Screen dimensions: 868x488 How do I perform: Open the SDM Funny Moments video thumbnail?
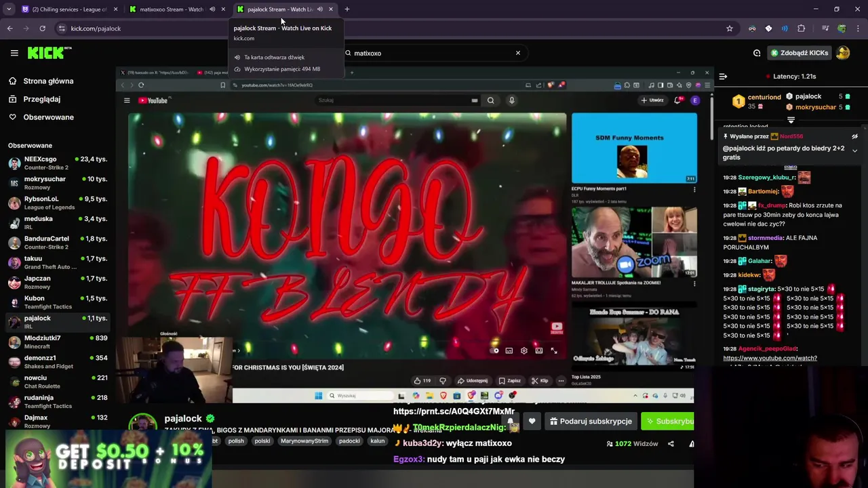point(634,148)
